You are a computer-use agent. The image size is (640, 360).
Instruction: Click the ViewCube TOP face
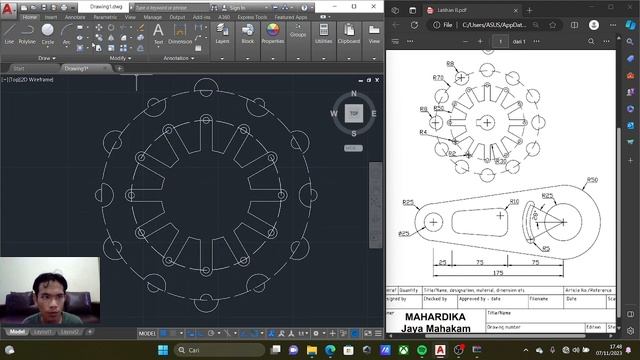[x=353, y=113]
